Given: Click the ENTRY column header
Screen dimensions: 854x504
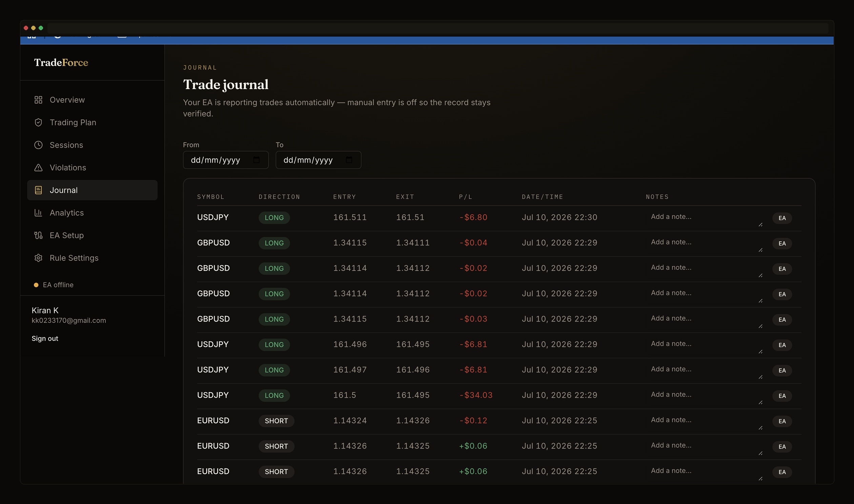Looking at the screenshot, I should (344, 197).
